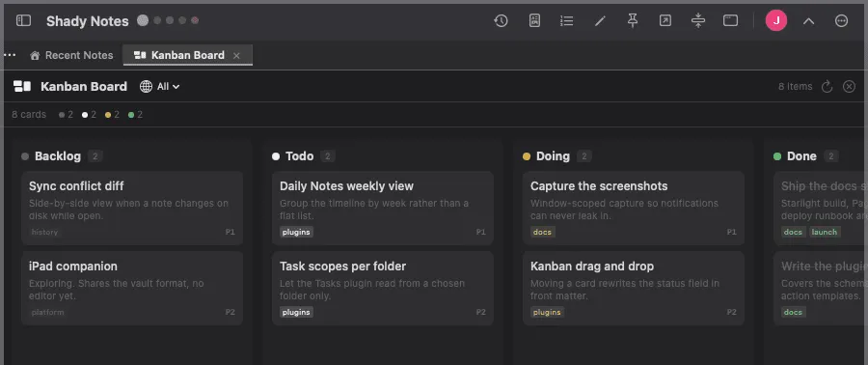This screenshot has height=365, width=868.
Task: Open Daily Notes weekly view card
Action: pyautogui.click(x=383, y=209)
